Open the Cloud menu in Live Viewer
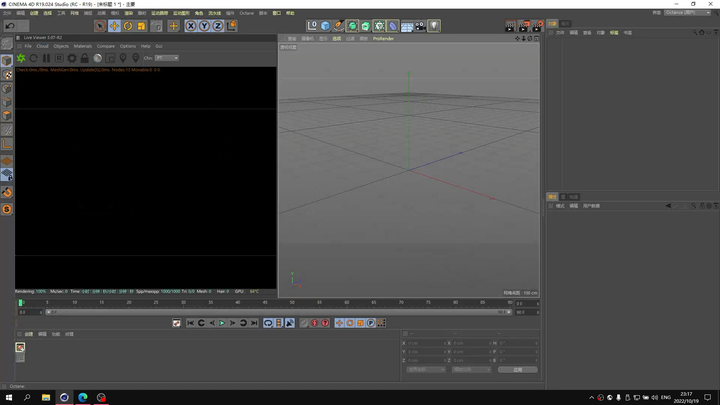The width and height of the screenshot is (720, 405). click(x=42, y=46)
